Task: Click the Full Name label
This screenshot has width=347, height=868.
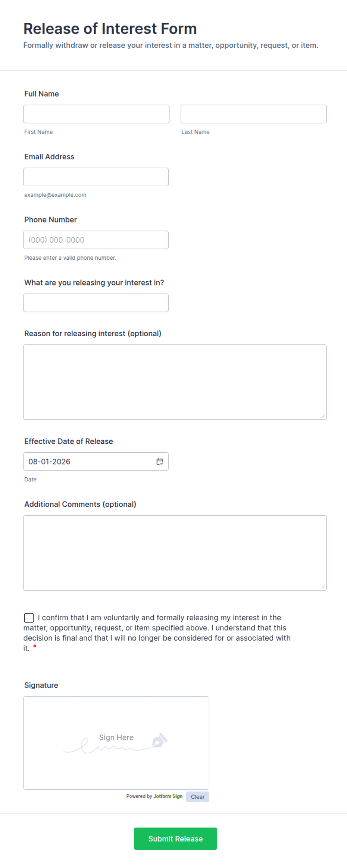Action: click(x=41, y=94)
